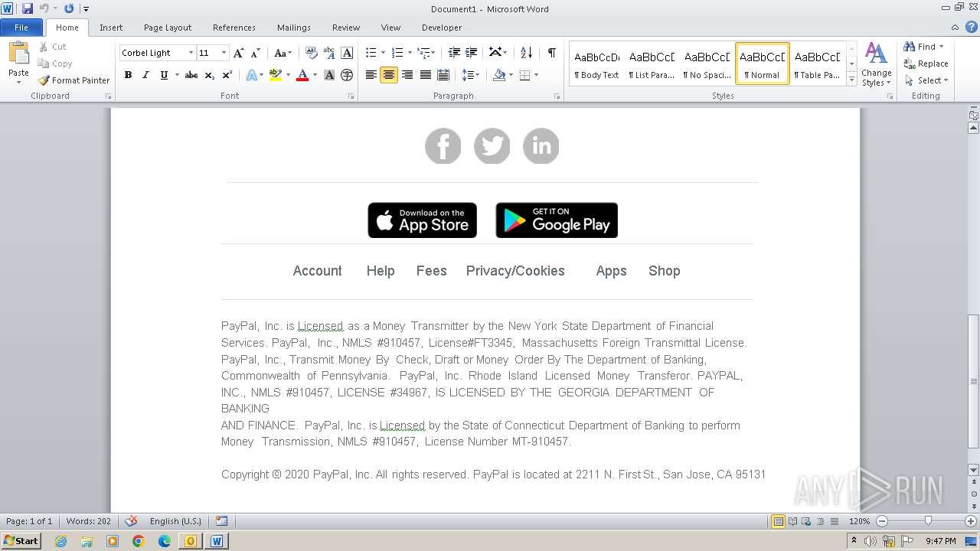Click the Multilevel List icon
The height and width of the screenshot is (551, 980).
tap(423, 53)
